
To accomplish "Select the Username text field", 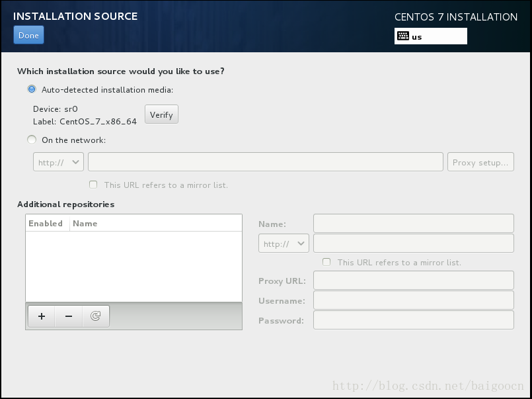I will [413, 300].
